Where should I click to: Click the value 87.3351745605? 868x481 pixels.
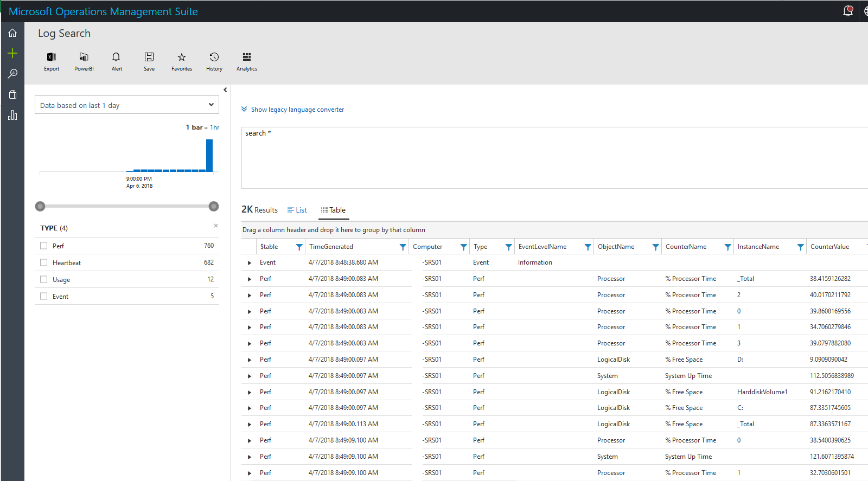coord(830,408)
